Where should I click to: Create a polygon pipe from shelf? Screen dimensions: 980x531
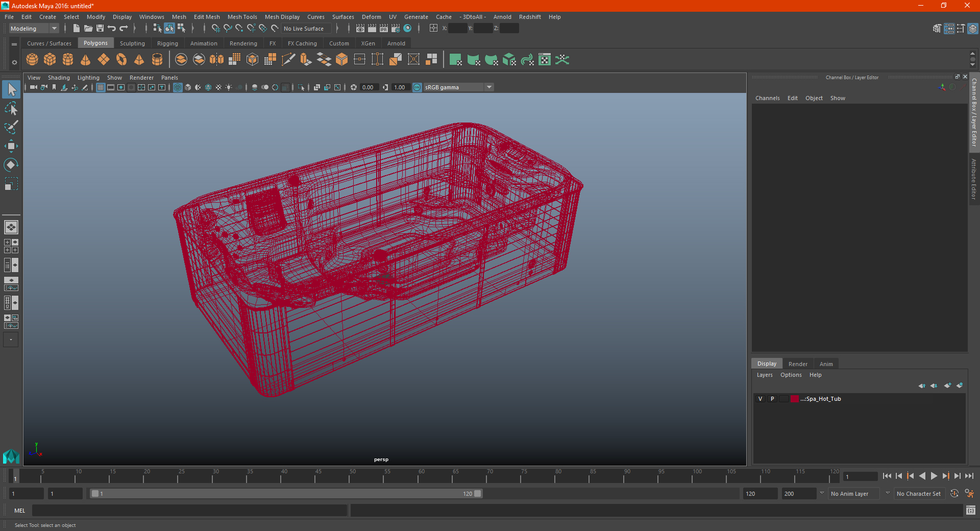click(x=157, y=60)
